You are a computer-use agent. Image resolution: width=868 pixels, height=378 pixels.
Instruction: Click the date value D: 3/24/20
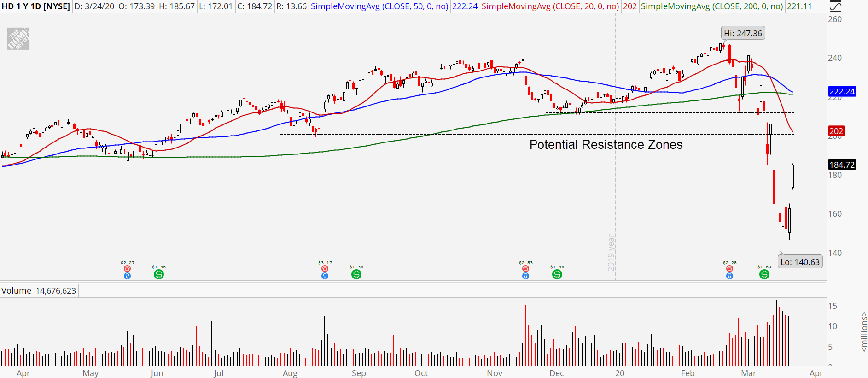94,6
